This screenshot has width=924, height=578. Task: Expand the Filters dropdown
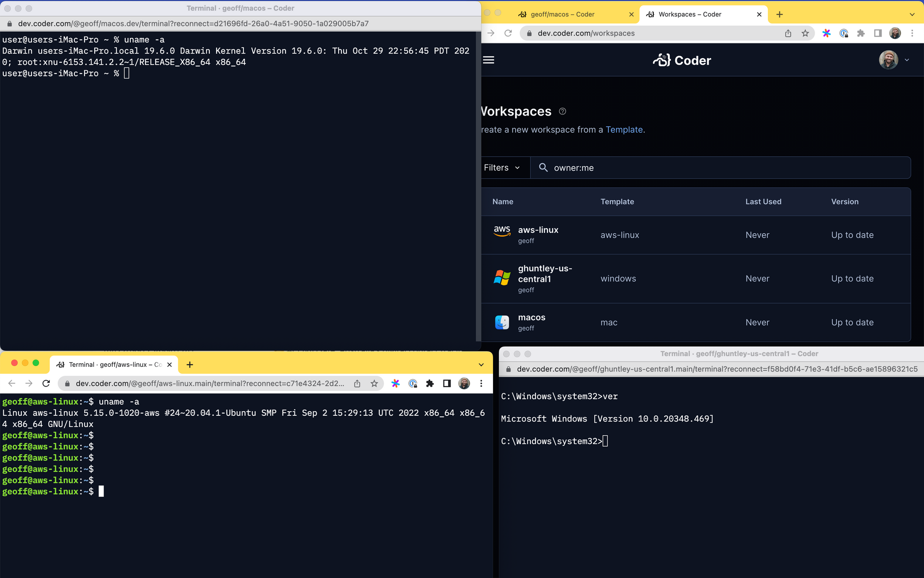(502, 168)
